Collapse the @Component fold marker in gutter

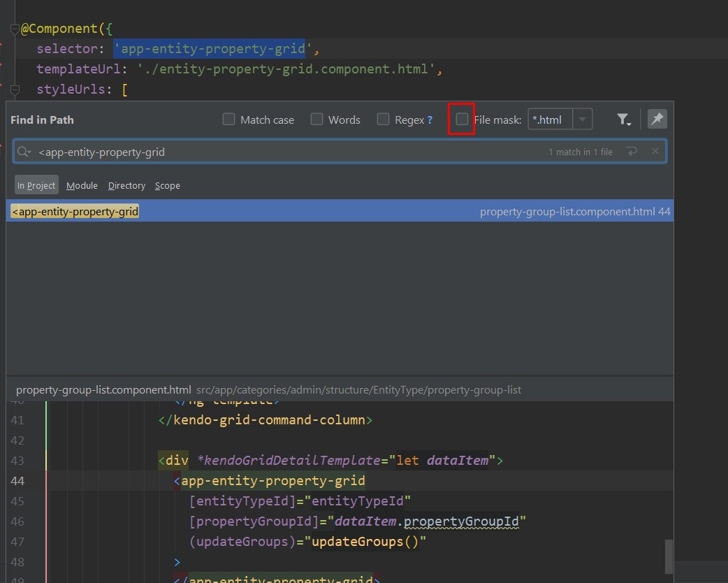(x=15, y=30)
